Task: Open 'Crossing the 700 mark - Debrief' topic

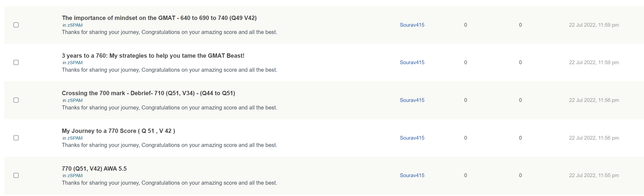Action: (148, 93)
